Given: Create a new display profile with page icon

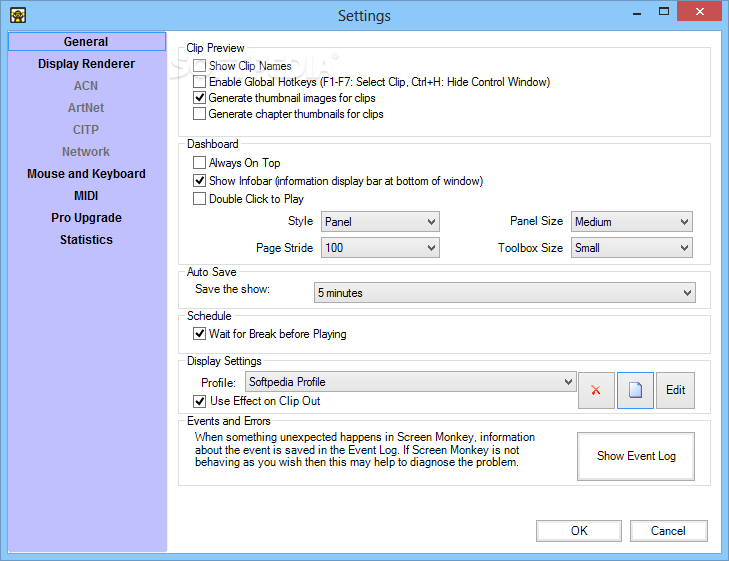Looking at the screenshot, I should [635, 390].
